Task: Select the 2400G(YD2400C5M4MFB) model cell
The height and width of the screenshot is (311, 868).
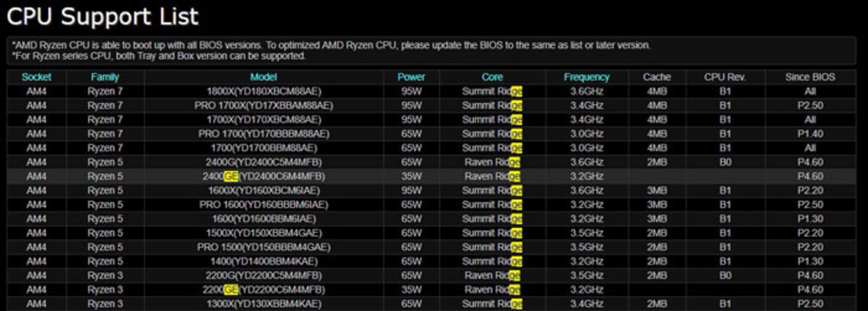Action: [x=264, y=162]
